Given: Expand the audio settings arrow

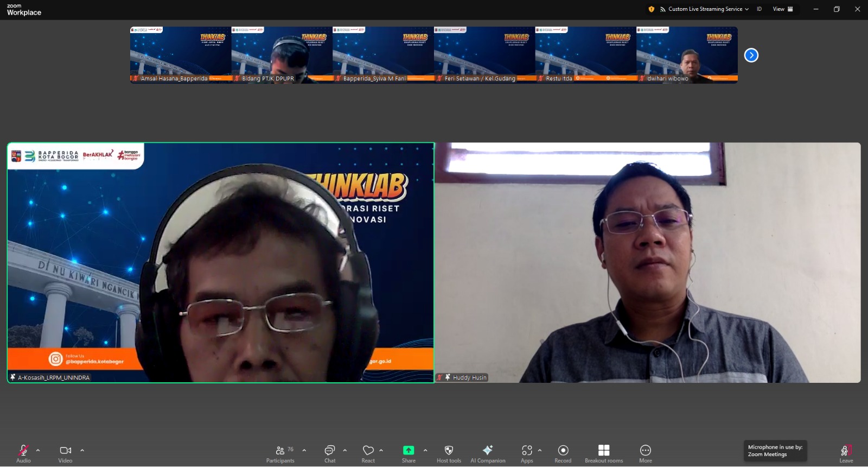Looking at the screenshot, I should pos(38,450).
